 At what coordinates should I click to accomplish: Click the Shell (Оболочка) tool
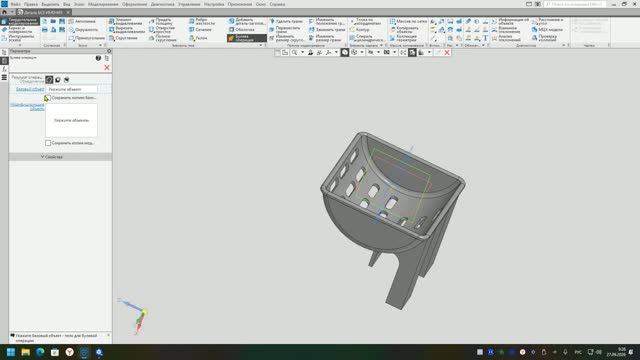tap(241, 30)
